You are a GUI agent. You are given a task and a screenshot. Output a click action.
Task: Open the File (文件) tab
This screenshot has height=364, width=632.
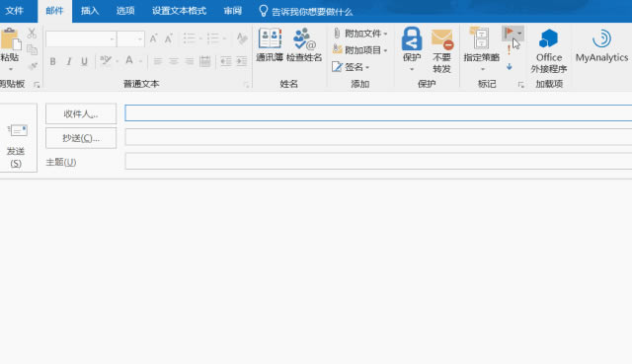point(15,11)
